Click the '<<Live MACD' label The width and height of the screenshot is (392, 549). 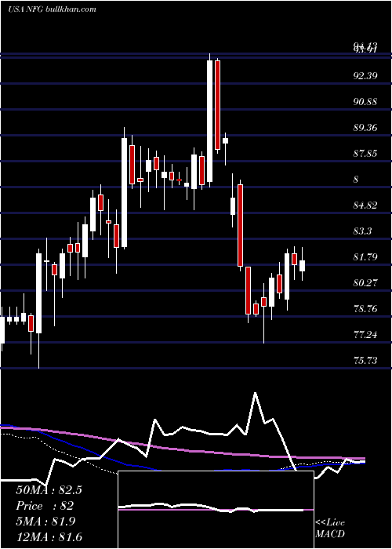pos(330,528)
